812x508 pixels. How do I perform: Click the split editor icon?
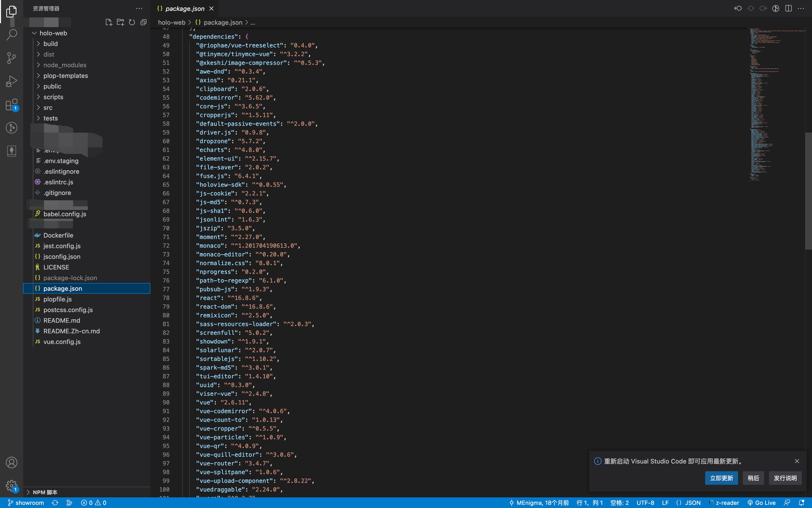[x=789, y=8]
